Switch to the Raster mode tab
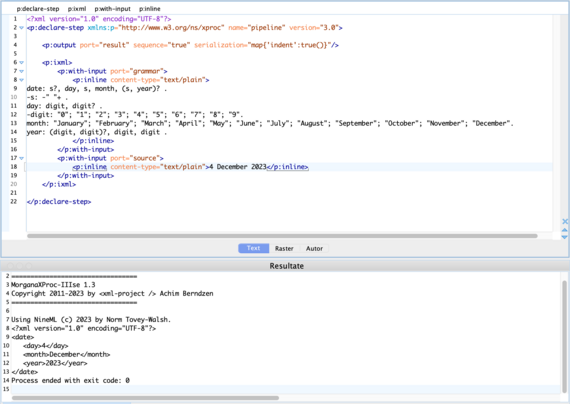The width and height of the screenshot is (570, 404). [284, 248]
